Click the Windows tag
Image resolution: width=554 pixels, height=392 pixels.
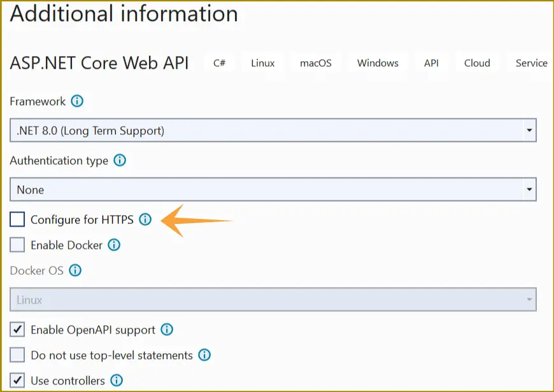tap(378, 63)
